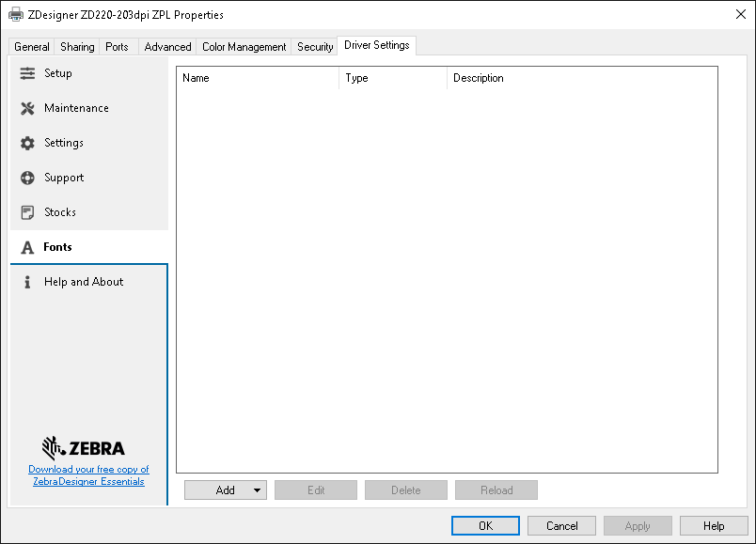Open the ZebraDesigner Essentials download link
The image size is (756, 544).
click(88, 474)
